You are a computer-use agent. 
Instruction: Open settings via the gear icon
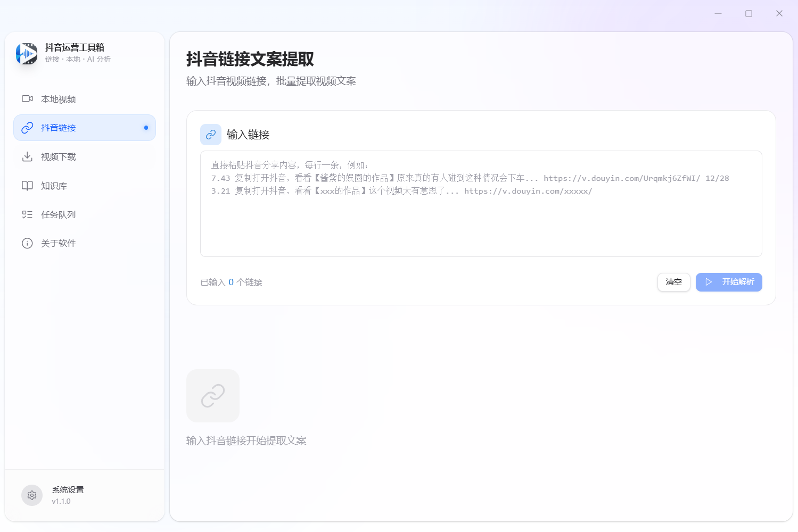(x=32, y=495)
